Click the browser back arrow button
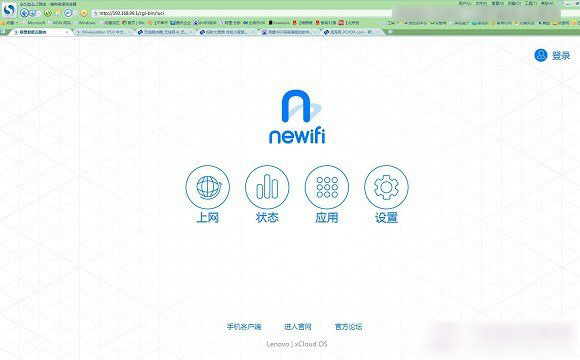Image resolution: width=580 pixels, height=360 pixels. (x=24, y=13)
